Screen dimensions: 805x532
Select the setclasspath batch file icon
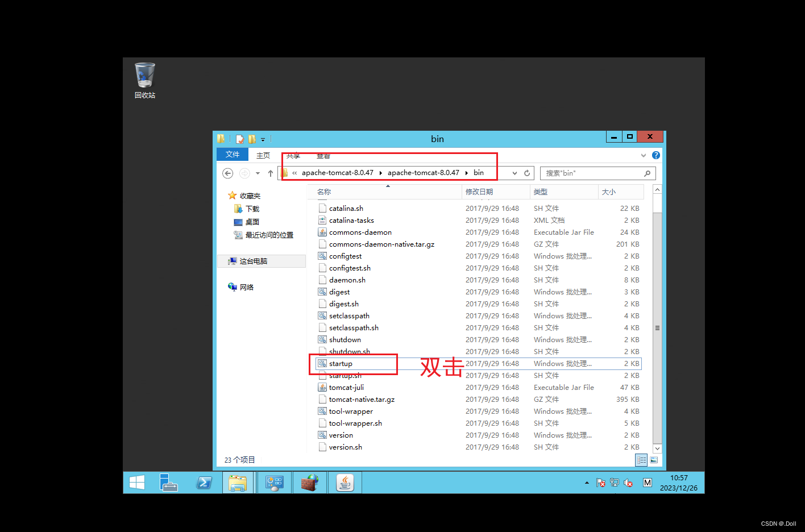(322, 315)
